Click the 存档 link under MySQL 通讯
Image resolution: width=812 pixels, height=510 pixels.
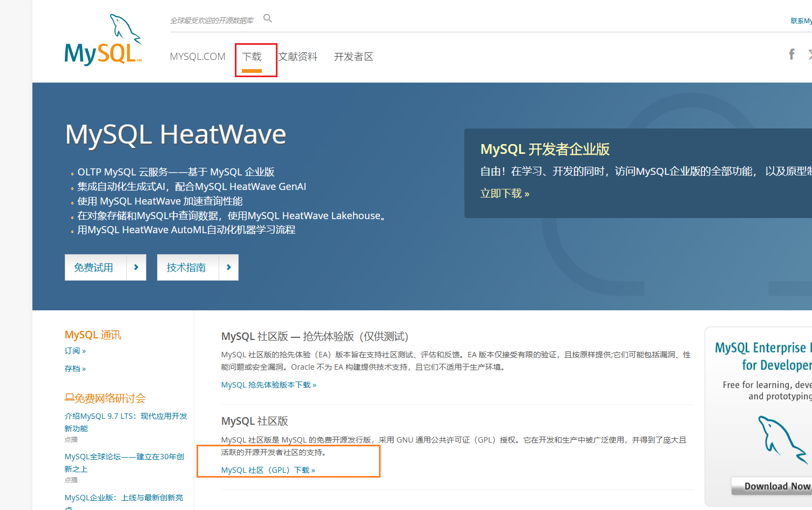tap(75, 369)
